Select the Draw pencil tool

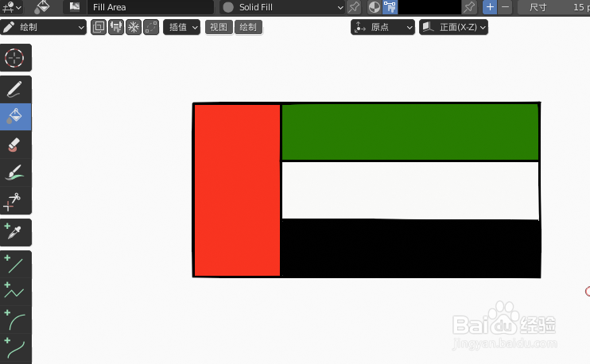click(15, 90)
